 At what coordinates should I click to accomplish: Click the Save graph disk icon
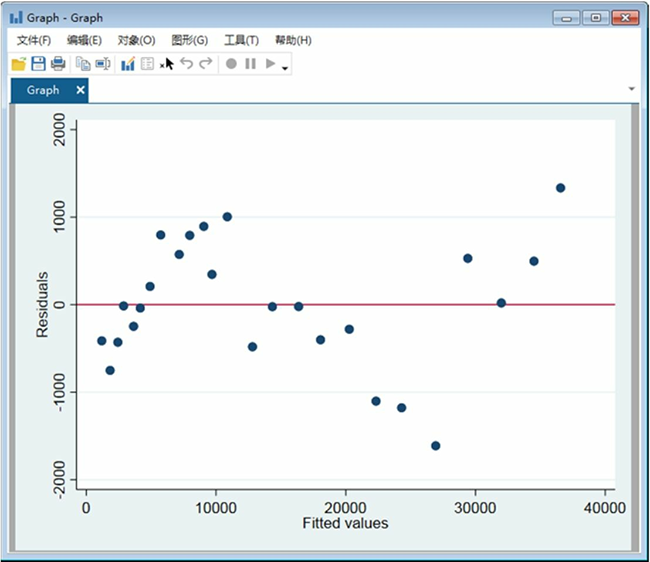coord(38,64)
